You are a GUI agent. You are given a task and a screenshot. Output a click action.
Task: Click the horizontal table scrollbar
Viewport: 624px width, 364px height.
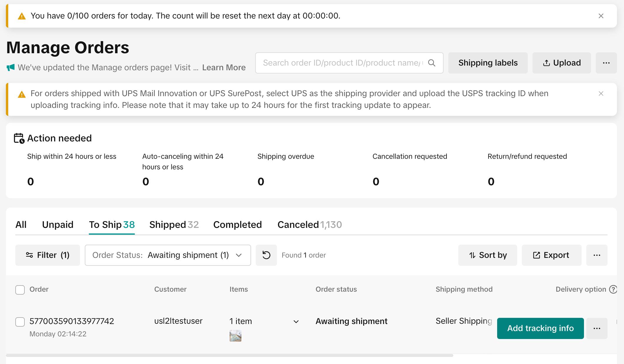(230, 355)
